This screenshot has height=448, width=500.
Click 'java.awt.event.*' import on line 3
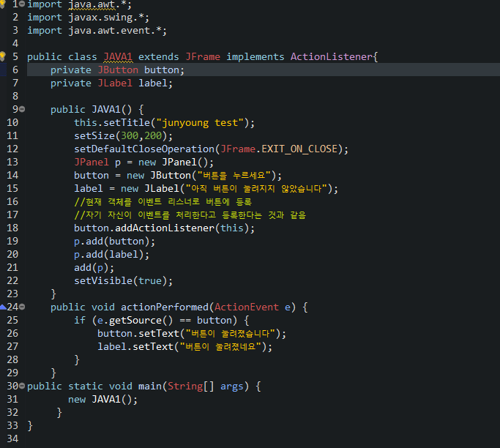coord(115,30)
